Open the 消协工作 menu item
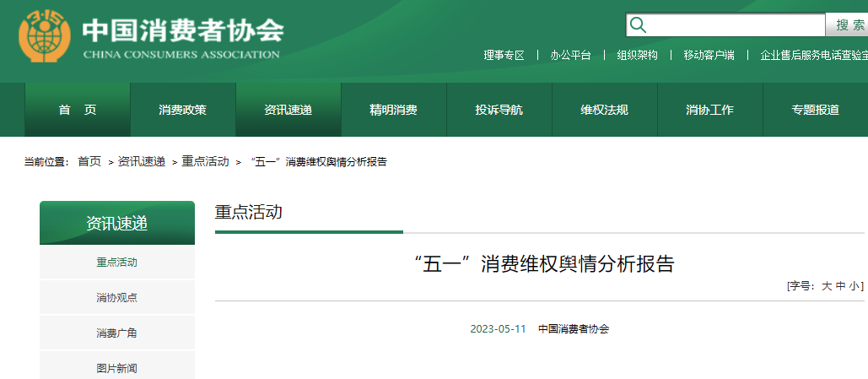The height and width of the screenshot is (379, 868). 709,110
